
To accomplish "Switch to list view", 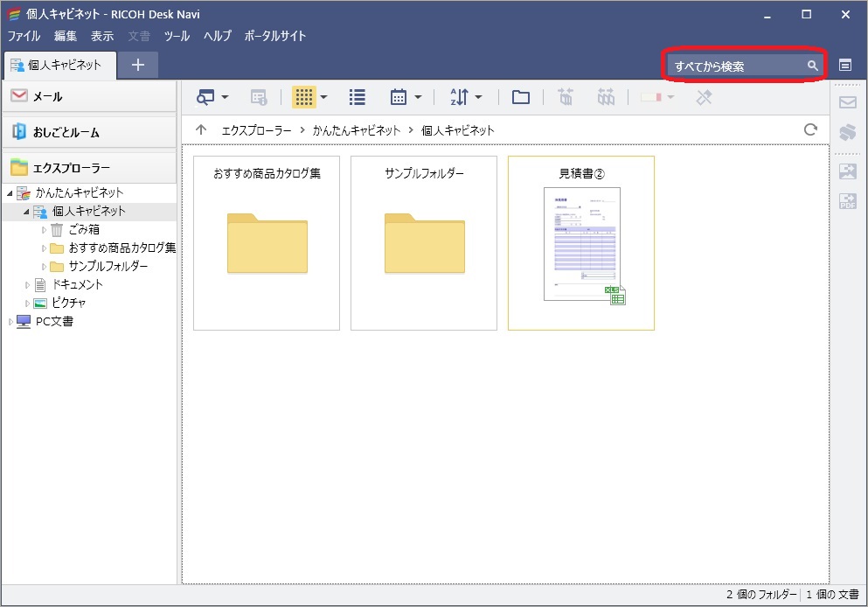I will [x=357, y=97].
